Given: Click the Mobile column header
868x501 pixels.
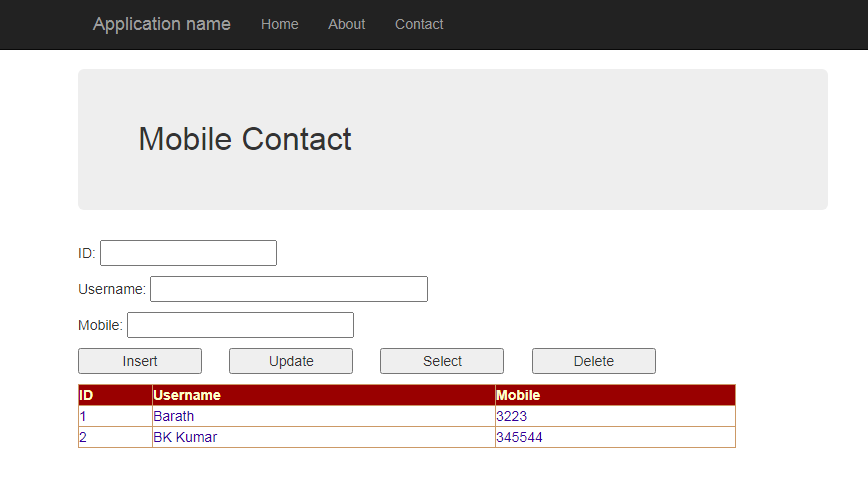Looking at the screenshot, I should [x=518, y=395].
